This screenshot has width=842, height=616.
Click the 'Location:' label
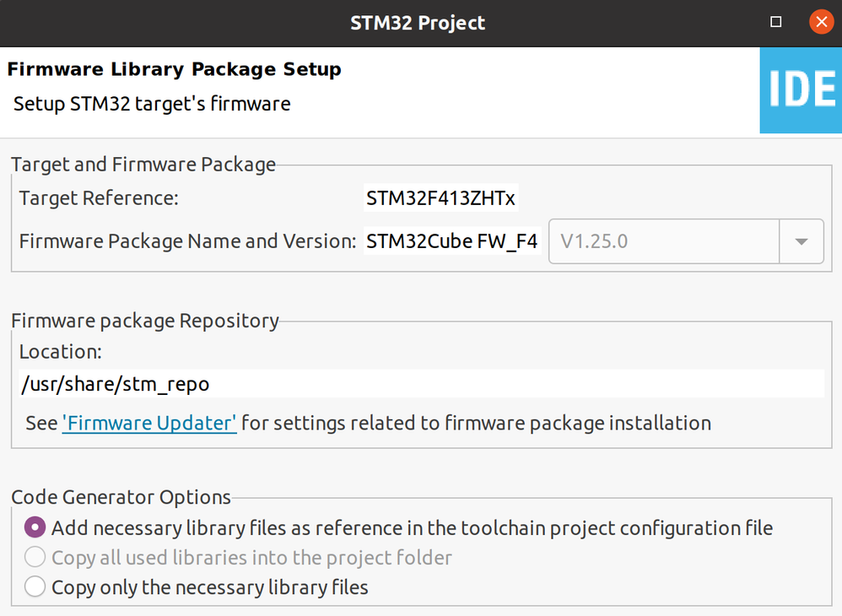click(60, 351)
